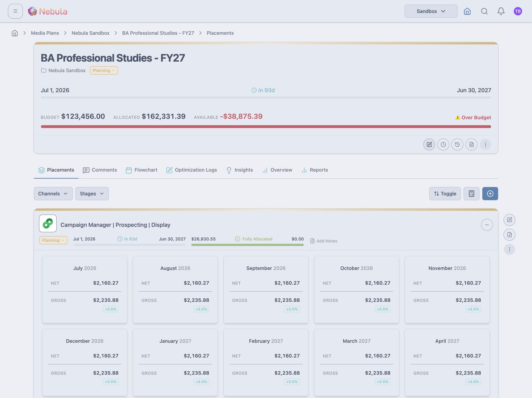Select the January 2027 month card

point(175,362)
